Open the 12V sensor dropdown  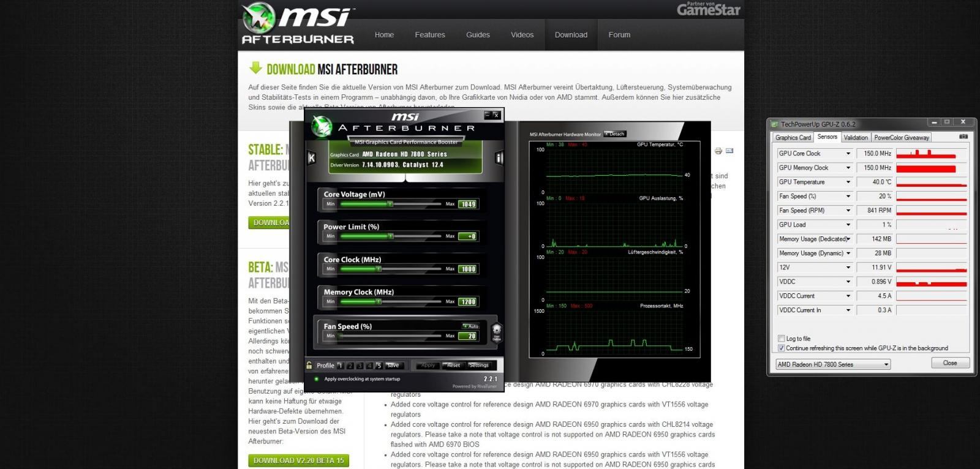click(848, 268)
